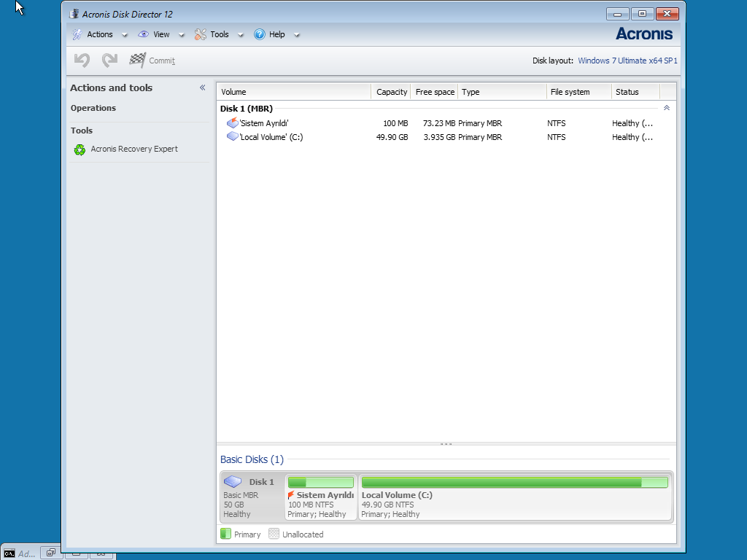Click the Commit button label

pos(162,61)
